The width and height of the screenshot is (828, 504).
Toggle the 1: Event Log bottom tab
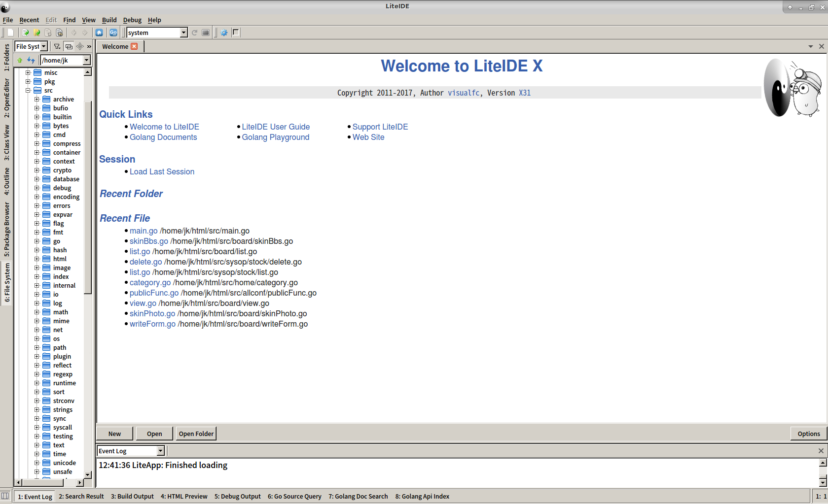tap(35, 497)
